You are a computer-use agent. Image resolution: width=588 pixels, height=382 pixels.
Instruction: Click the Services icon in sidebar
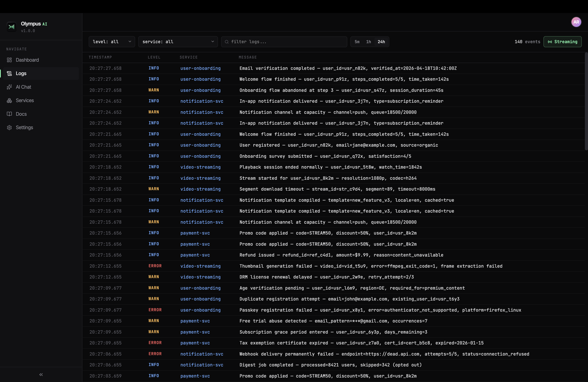point(9,101)
